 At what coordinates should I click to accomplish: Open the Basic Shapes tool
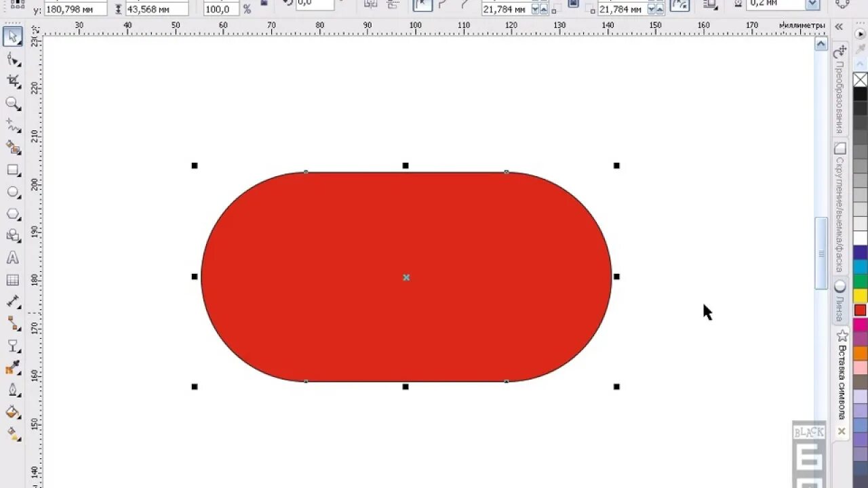pyautogui.click(x=13, y=236)
